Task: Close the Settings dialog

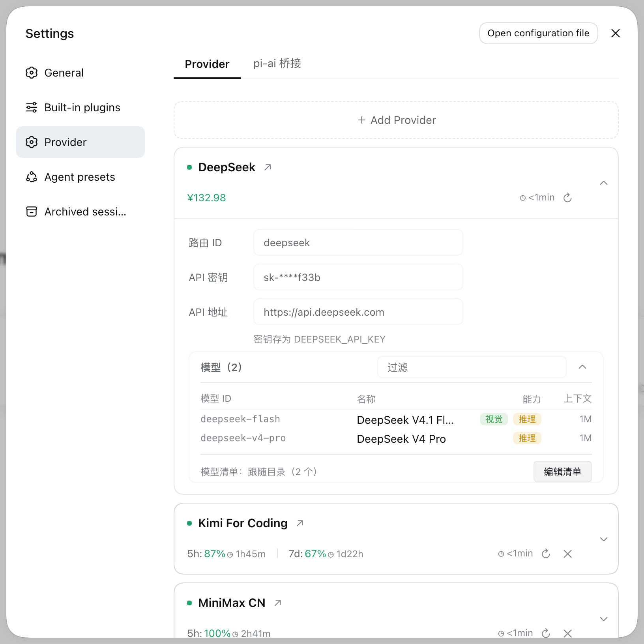Action: 615,33
